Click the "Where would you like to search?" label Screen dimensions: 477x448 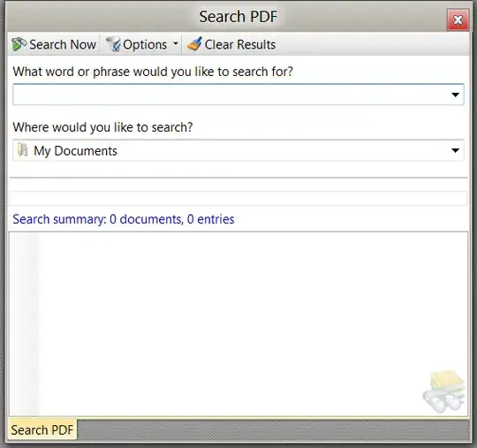coord(102,127)
